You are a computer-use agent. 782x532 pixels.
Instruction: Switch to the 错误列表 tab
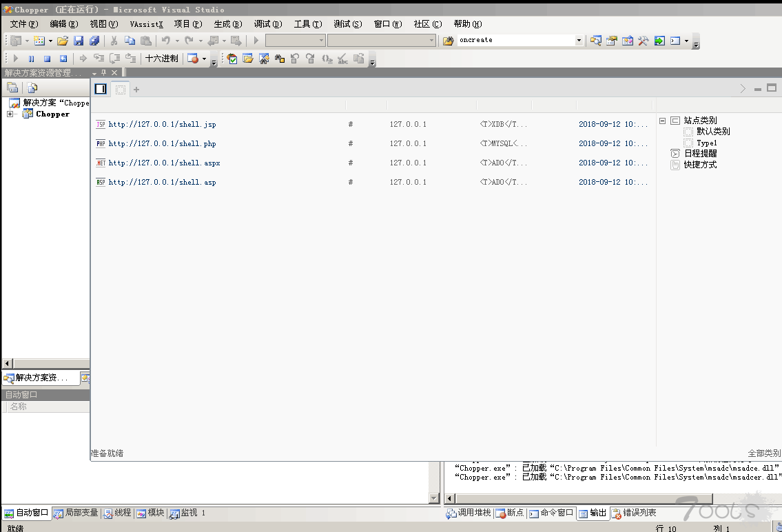(x=634, y=513)
